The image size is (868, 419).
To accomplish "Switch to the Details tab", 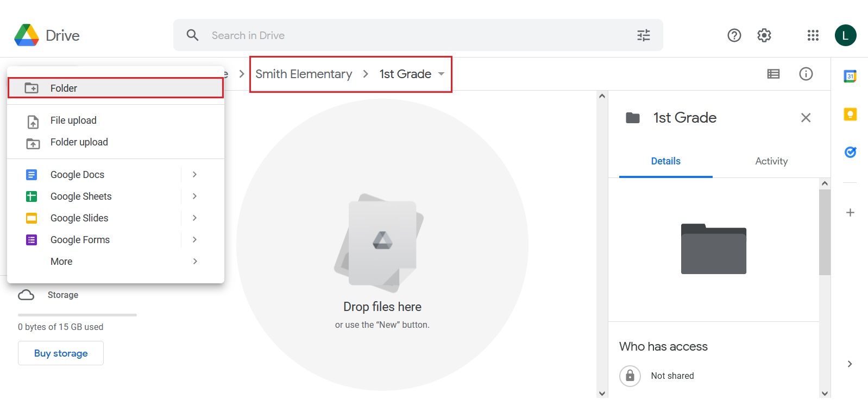I will pyautogui.click(x=665, y=161).
